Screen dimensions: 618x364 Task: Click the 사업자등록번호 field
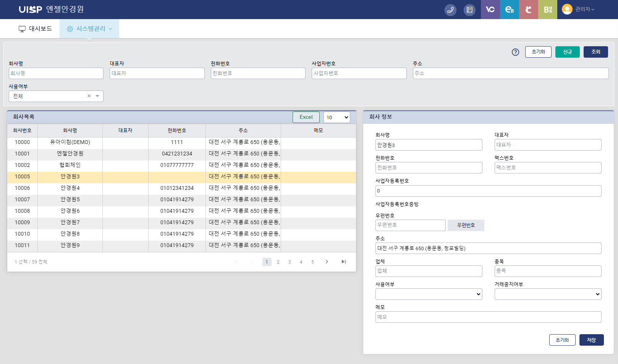point(488,191)
